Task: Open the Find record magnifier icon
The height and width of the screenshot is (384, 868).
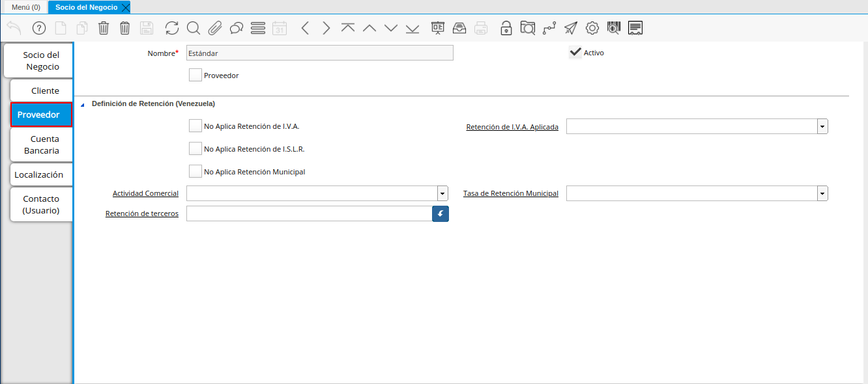Action: (194, 28)
